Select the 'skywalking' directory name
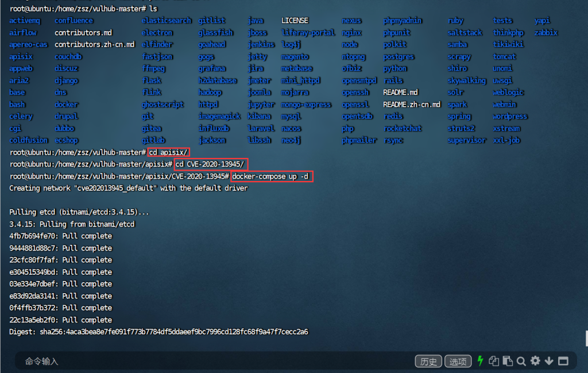Viewport: 588px width, 373px height. point(466,80)
